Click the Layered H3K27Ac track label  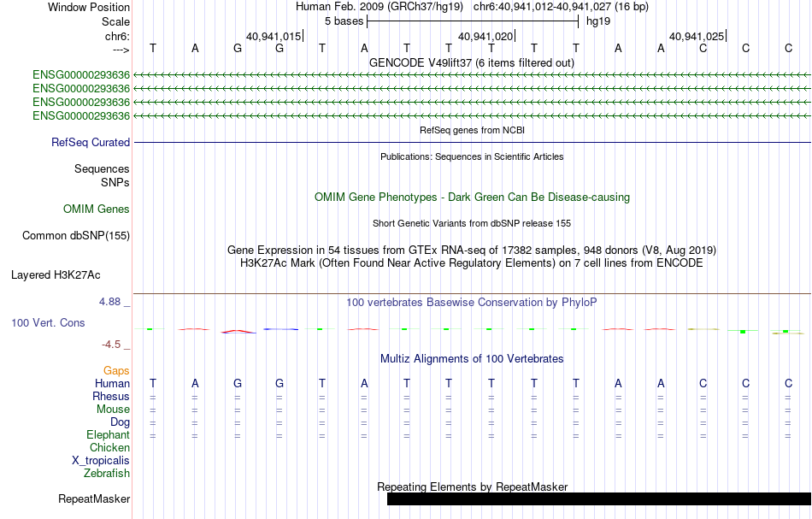click(56, 275)
